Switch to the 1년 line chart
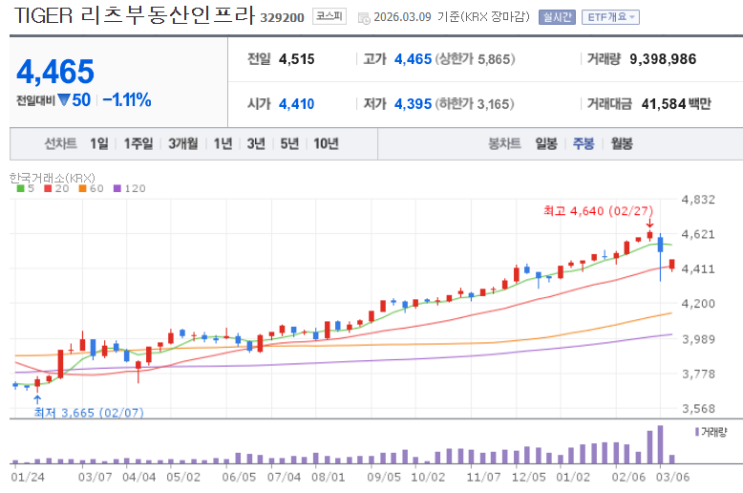The height and width of the screenshot is (493, 743). 223,144
